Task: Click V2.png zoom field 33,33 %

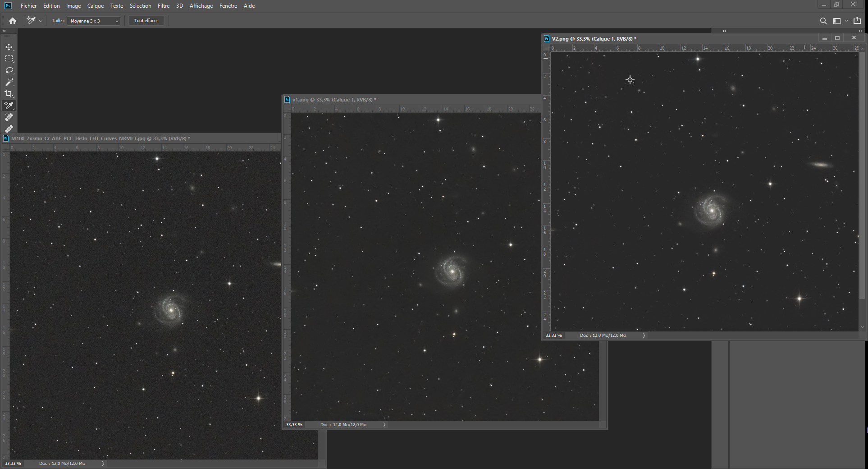Action: (554, 336)
